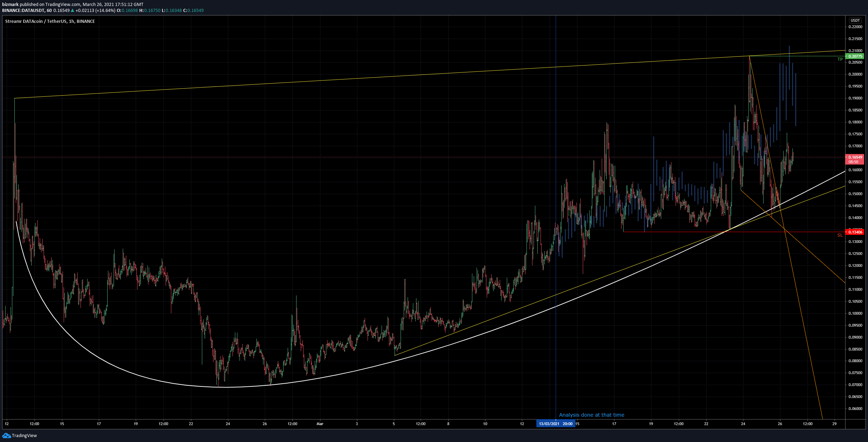Click the author name bizmark
Screen dimensions: 868x442
pos(10,5)
